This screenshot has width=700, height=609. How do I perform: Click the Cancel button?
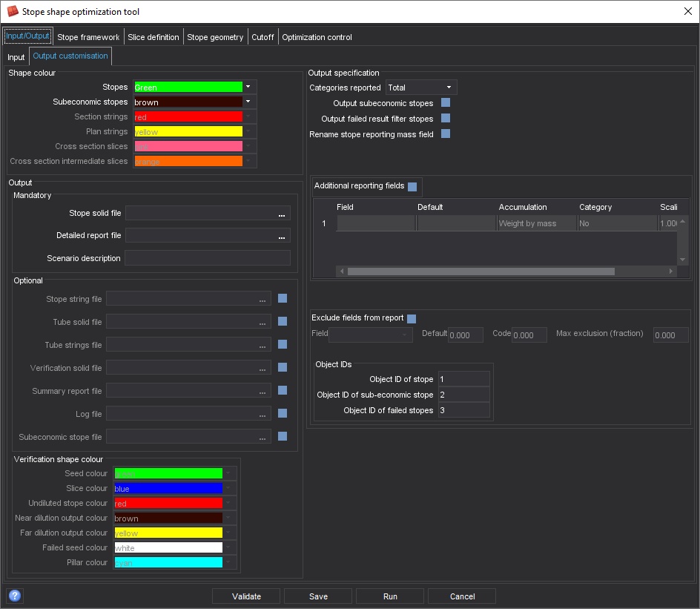click(462, 596)
